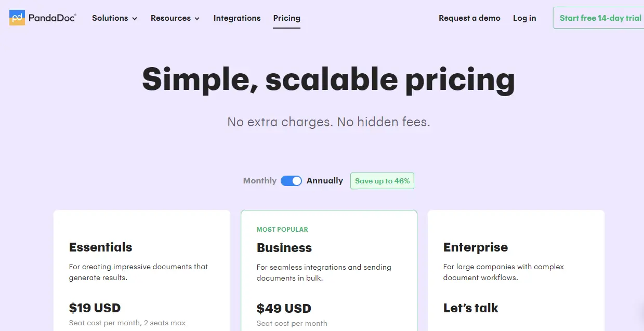The image size is (644, 331).
Task: Click the chevron next to Resources
Action: pos(197,19)
